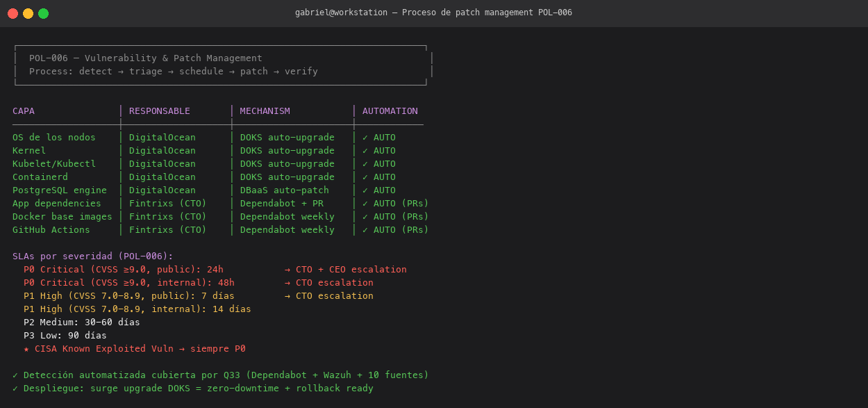Click the 'DBaaS auto-patch' mechanism cell
Viewport: 868px width, 408px height.
pos(285,190)
